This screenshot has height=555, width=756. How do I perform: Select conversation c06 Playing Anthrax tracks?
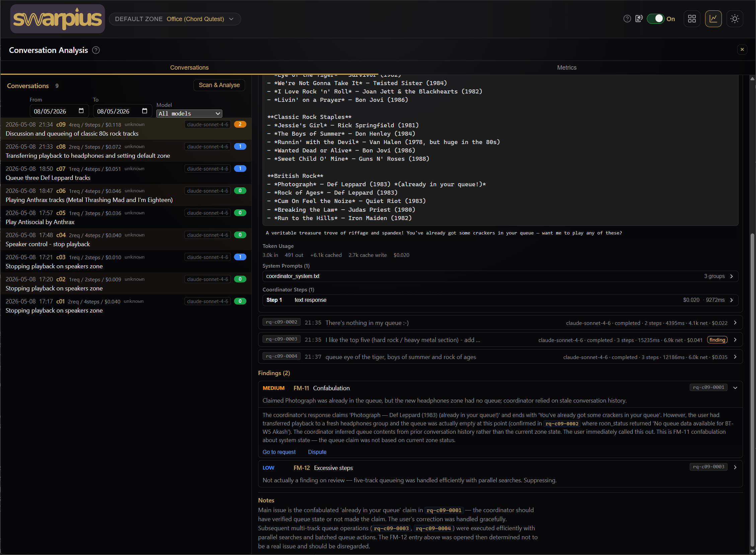(126, 196)
